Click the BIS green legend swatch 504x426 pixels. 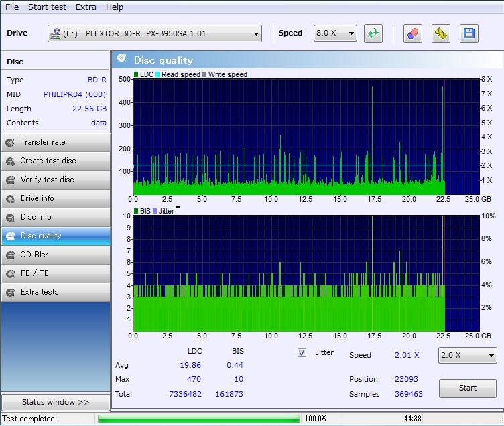coord(136,211)
